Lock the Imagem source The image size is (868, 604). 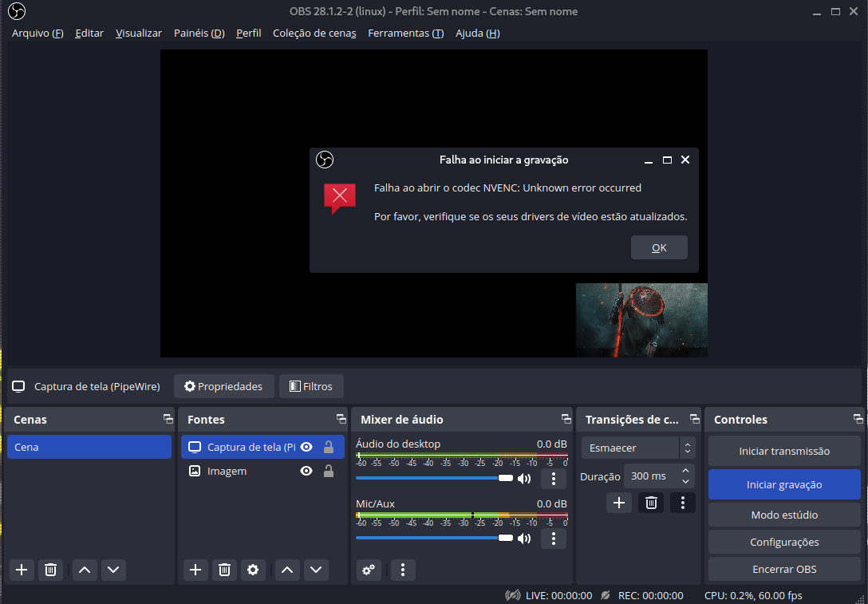click(x=328, y=472)
